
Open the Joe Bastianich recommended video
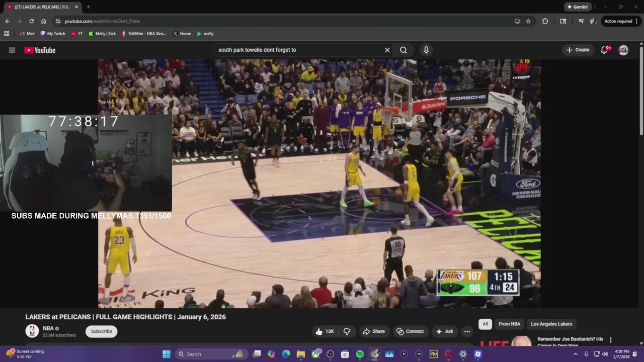click(570, 342)
